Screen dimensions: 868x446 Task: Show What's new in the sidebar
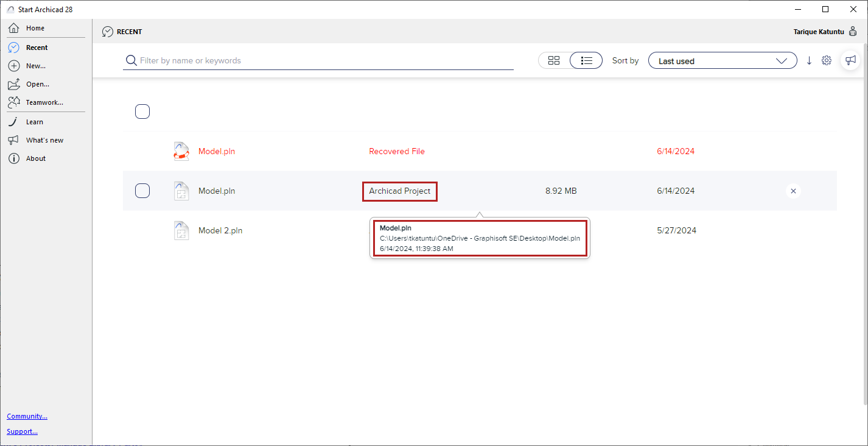pos(44,140)
